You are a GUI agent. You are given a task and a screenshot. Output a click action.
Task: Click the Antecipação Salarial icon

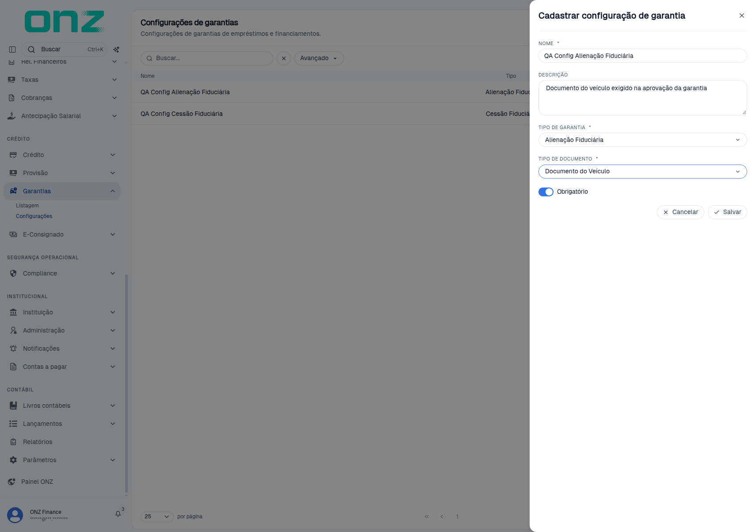click(11, 116)
